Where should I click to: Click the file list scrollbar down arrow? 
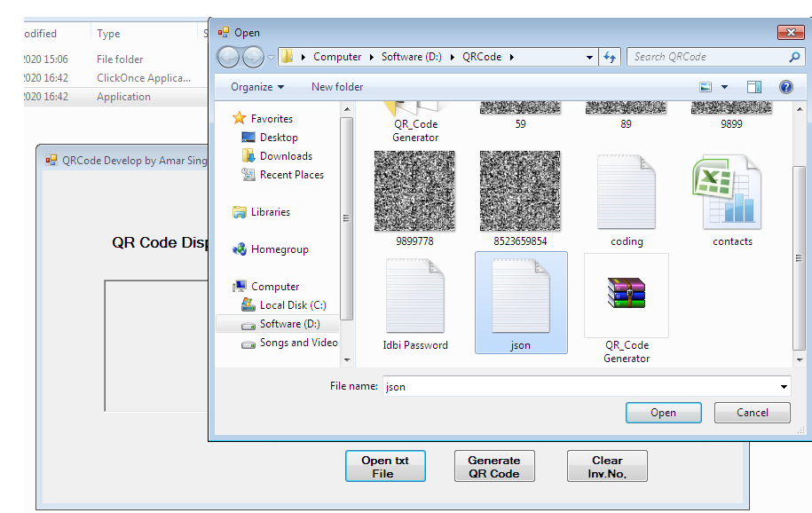(800, 359)
